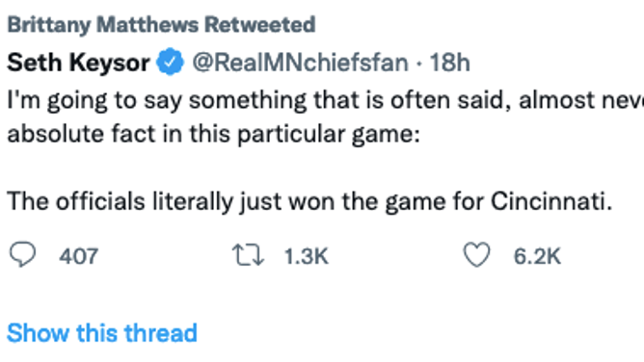Open Seth Keysor's profile name
This screenshot has height=362, width=644.
[78, 63]
